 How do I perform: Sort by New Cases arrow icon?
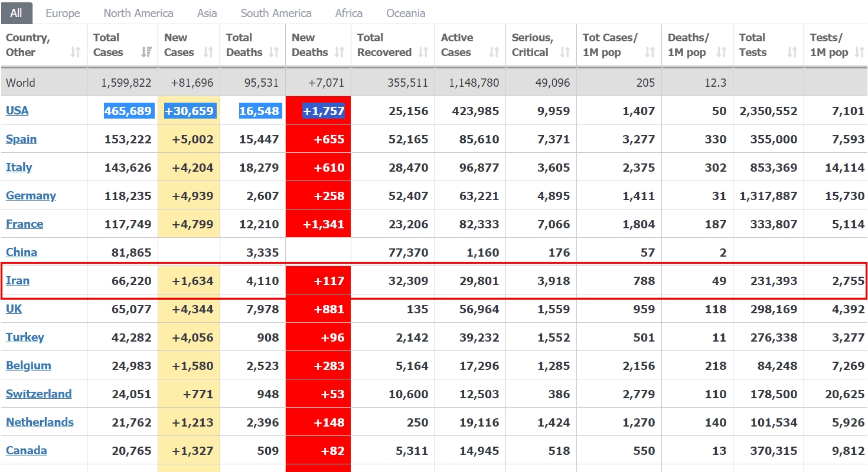pos(208,53)
